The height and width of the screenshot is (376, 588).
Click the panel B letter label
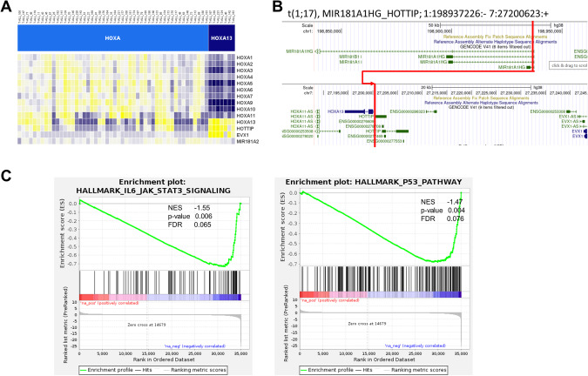tap(276, 7)
